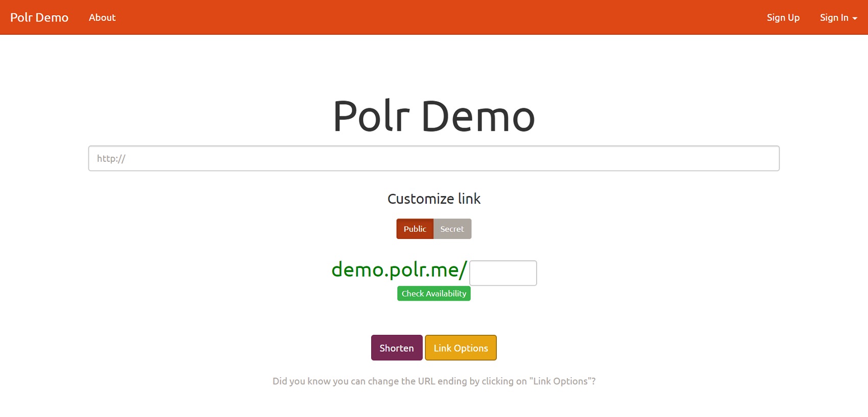This screenshot has width=868, height=417.
Task: Click the word Demo in large heading
Action: coord(478,116)
